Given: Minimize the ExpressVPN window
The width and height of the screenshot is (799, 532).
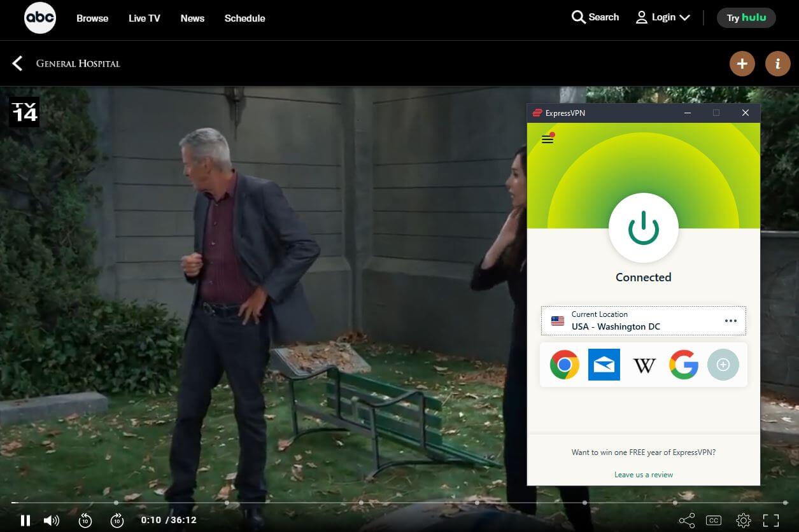Looking at the screenshot, I should click(688, 113).
